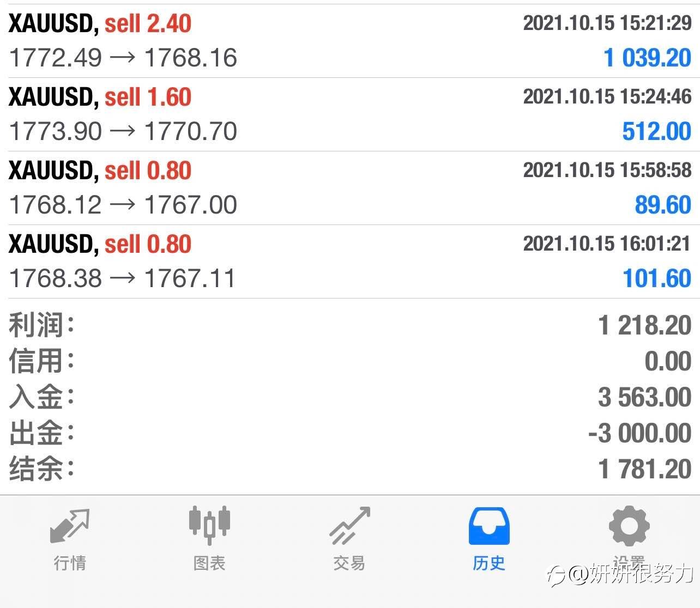The height and width of the screenshot is (608, 700).
Task: Select the 历史 history tray icon
Action: coord(489,526)
